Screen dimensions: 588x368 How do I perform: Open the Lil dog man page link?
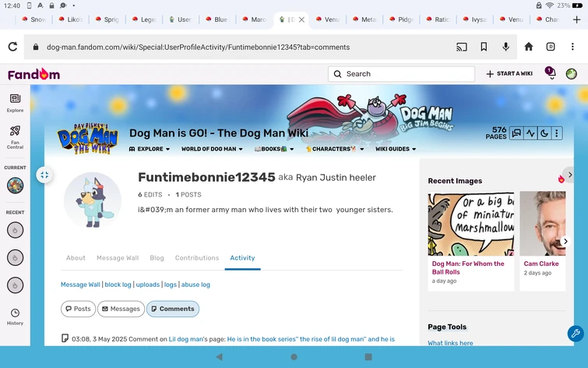pos(185,339)
